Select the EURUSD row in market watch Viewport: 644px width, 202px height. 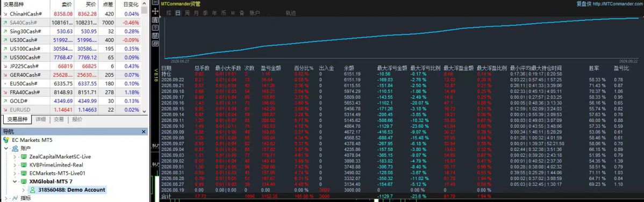[70, 110]
